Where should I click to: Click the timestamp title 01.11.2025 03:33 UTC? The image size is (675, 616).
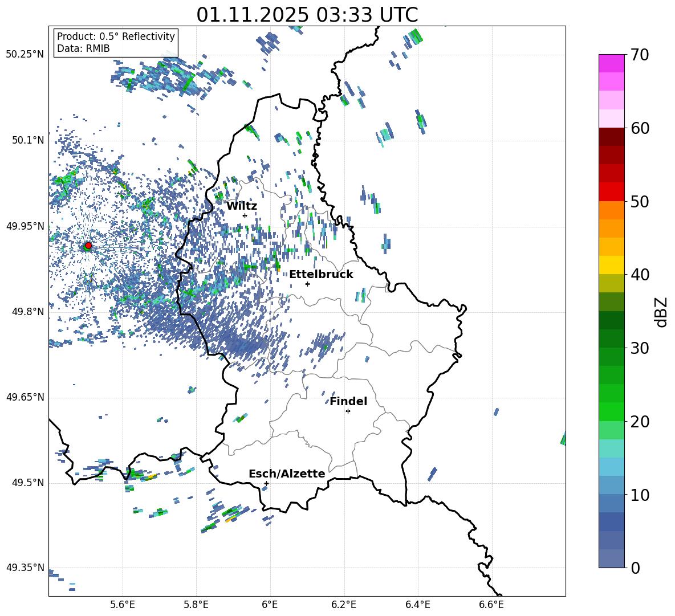[x=307, y=15]
